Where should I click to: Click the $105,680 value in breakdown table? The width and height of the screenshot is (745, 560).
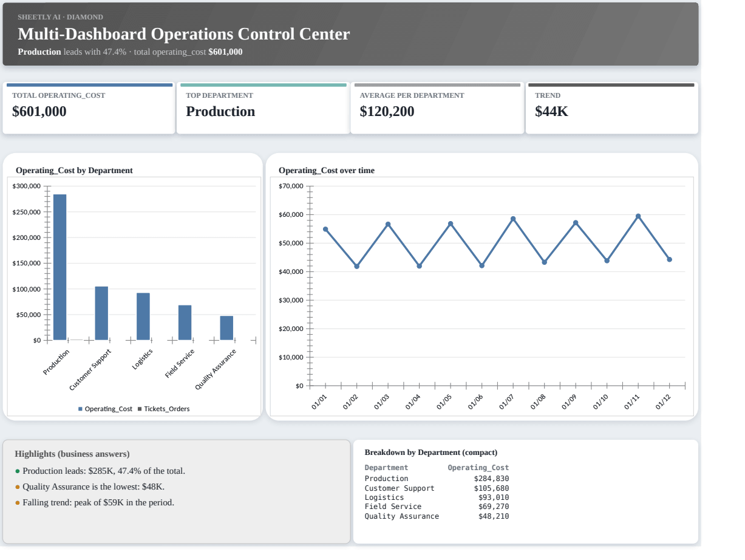492,488
